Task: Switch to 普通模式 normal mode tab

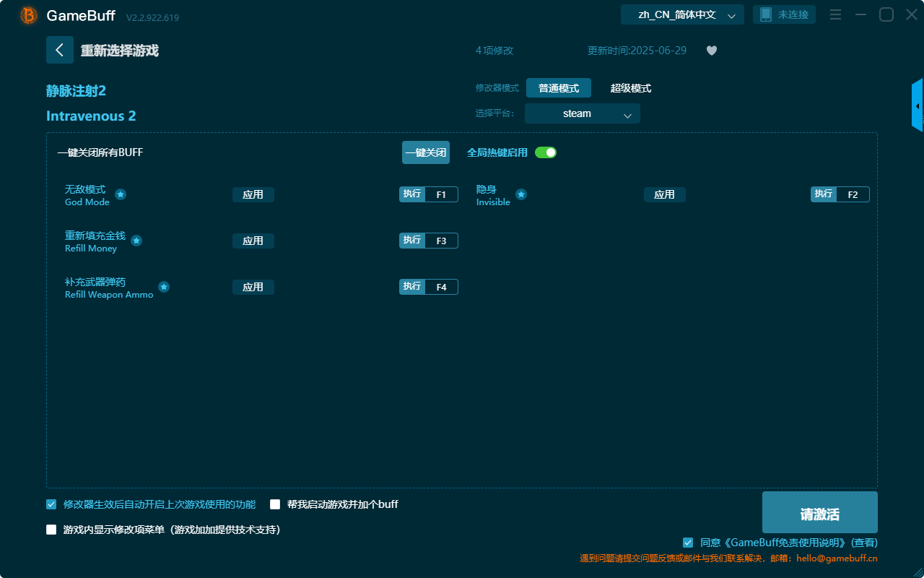Action: coord(559,88)
